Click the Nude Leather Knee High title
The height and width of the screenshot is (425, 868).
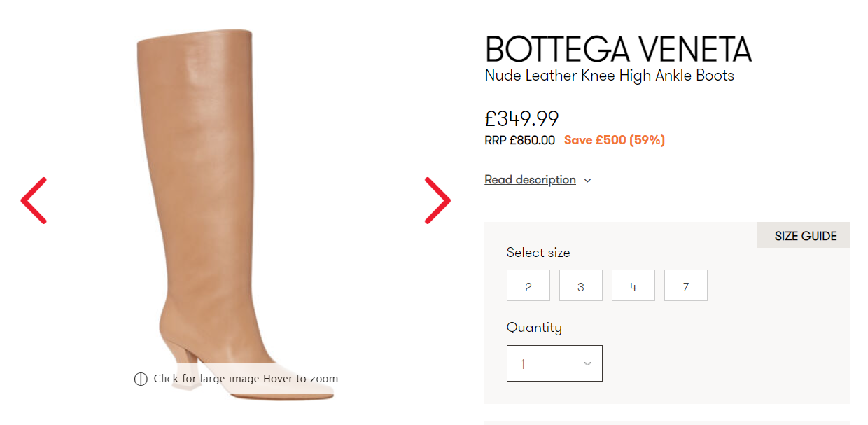click(609, 76)
